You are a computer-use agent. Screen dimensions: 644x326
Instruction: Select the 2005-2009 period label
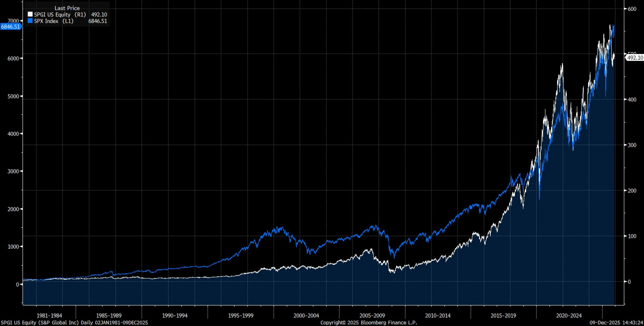(372, 315)
